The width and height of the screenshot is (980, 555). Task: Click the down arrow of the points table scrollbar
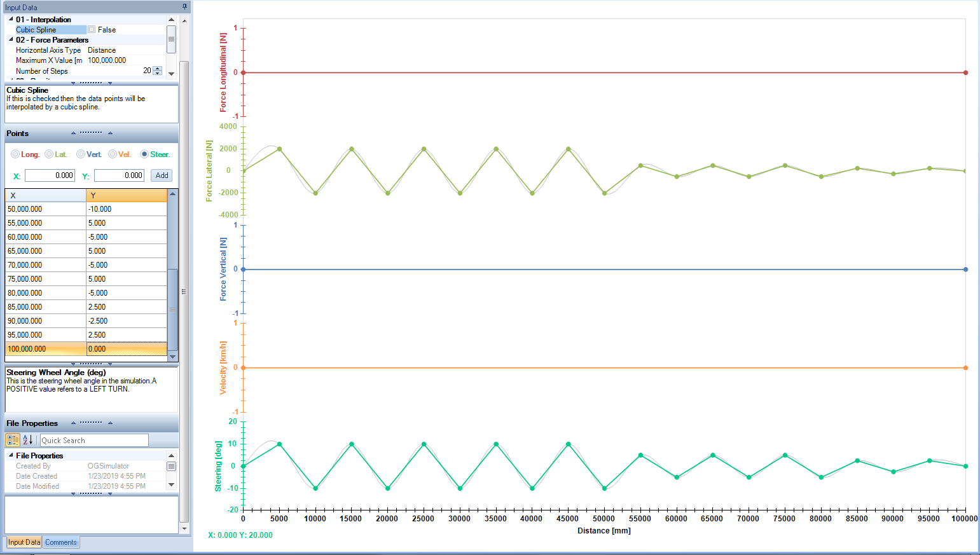pyautogui.click(x=172, y=357)
